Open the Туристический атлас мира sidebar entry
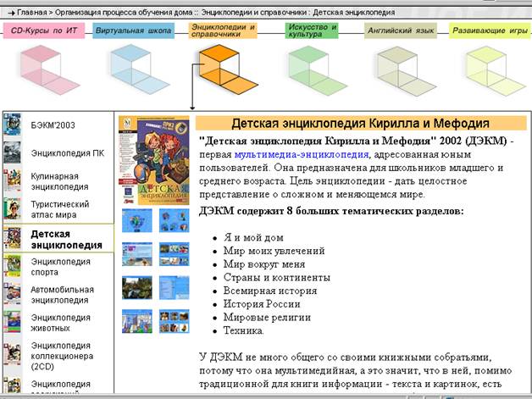This screenshot has width=532, height=399. (59, 209)
